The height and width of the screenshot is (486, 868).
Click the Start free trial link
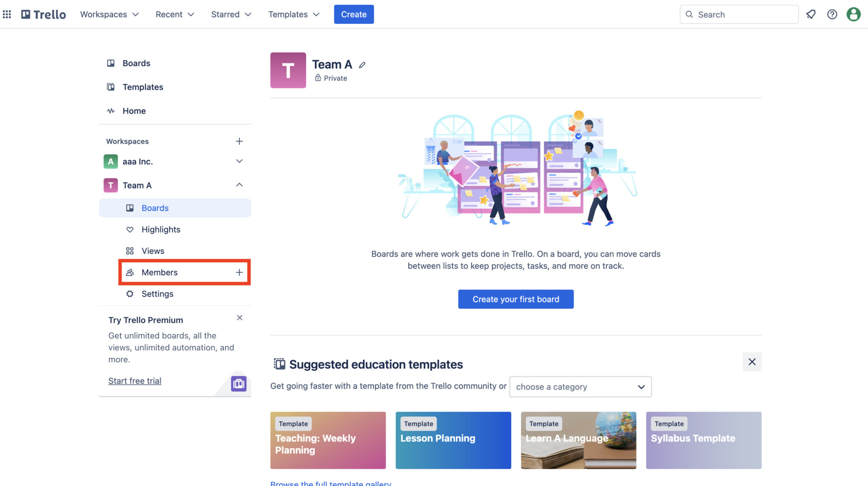pos(135,381)
